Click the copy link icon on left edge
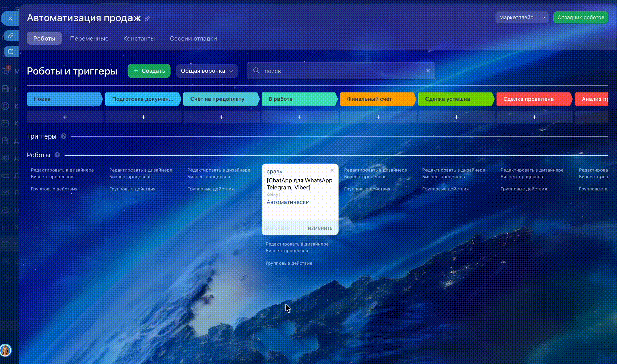The height and width of the screenshot is (364, 617). coord(11,35)
